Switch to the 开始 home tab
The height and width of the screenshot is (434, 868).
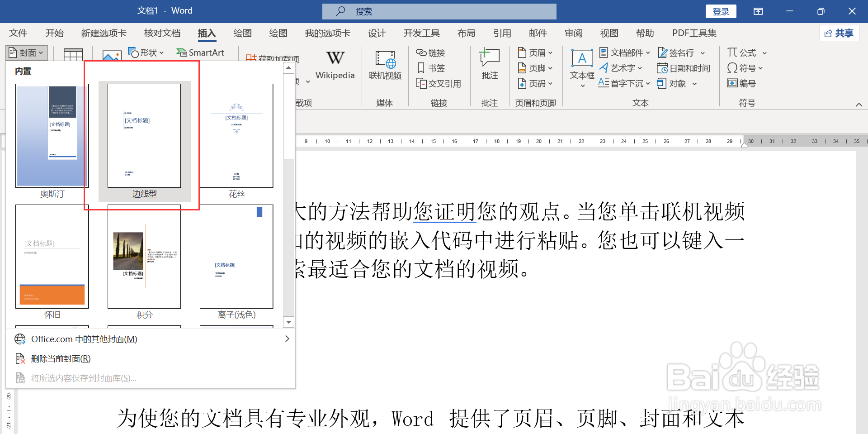[54, 33]
